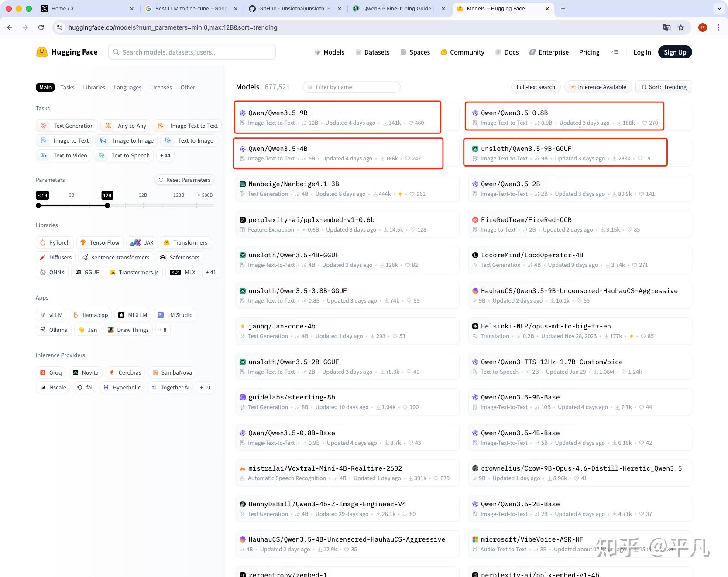Click the Text-to-Video task icon
The image size is (728, 577).
click(x=44, y=155)
